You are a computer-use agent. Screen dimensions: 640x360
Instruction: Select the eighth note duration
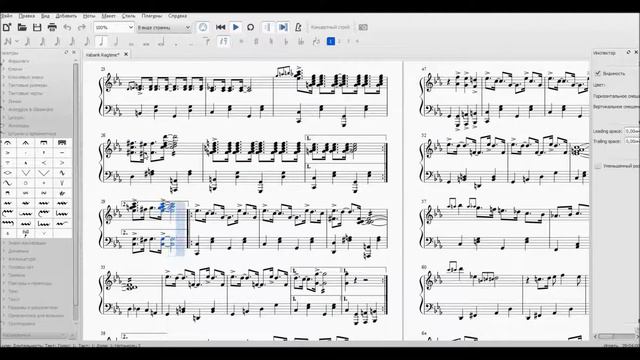87,41
